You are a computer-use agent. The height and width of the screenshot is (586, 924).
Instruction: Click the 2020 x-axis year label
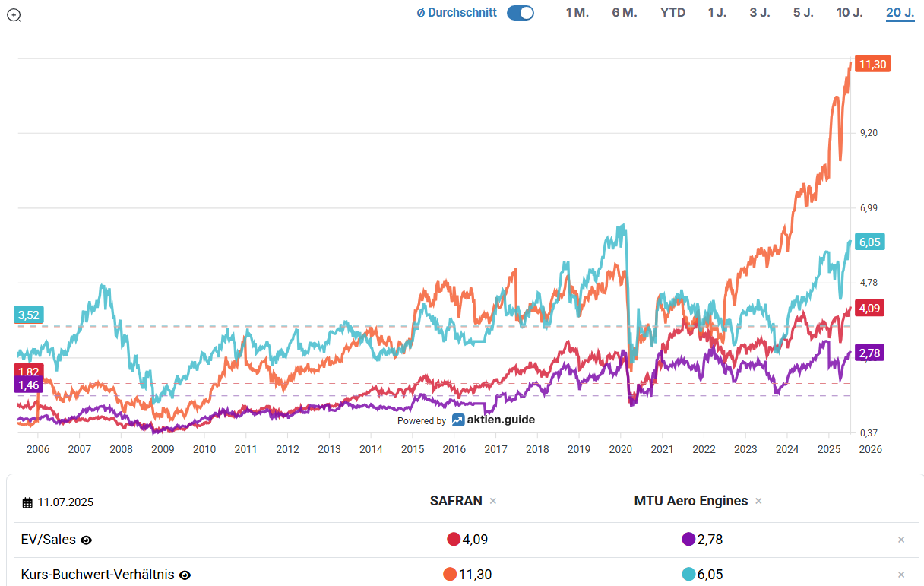[x=621, y=449]
